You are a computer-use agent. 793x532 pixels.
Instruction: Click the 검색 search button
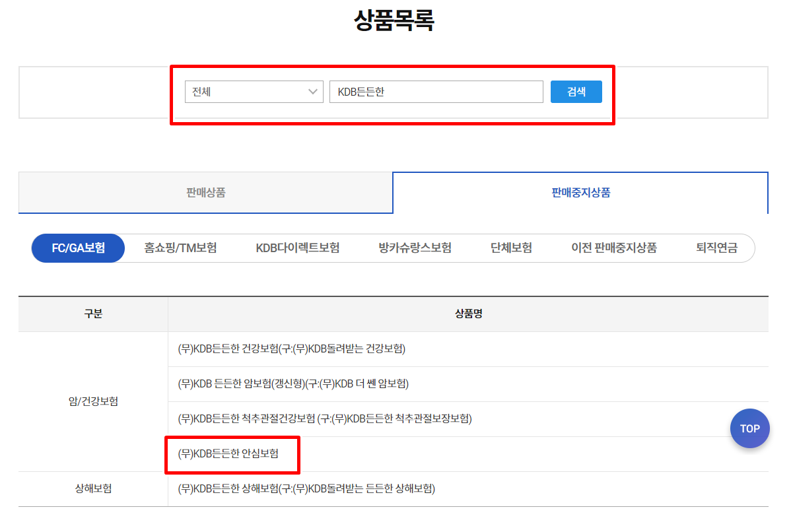(x=576, y=92)
